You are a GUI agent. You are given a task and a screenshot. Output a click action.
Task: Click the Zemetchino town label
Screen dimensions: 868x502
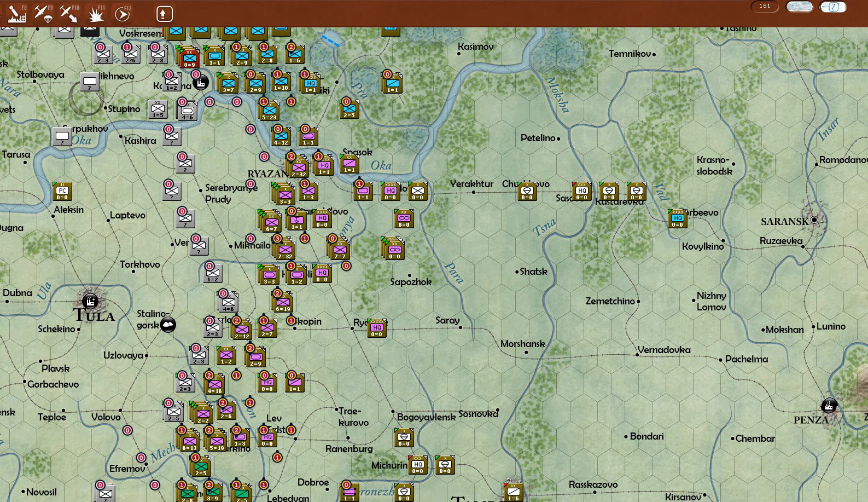(610, 301)
